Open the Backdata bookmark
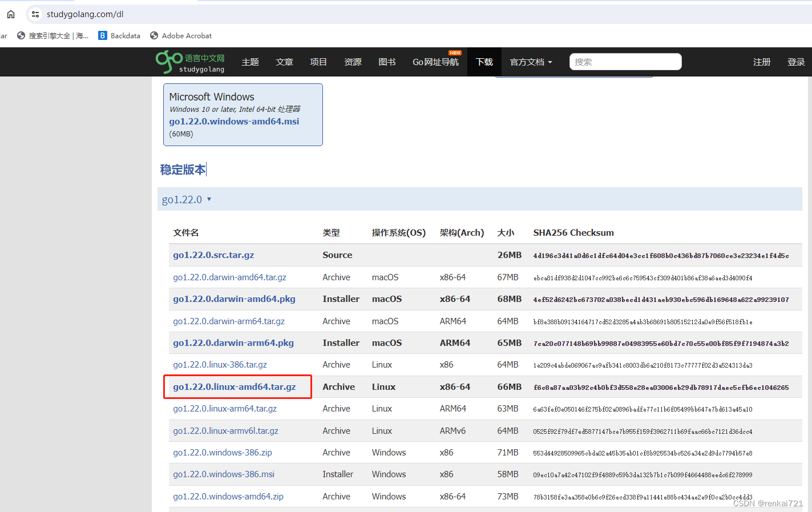Screen dimensions: 812x512 [x=119, y=35]
